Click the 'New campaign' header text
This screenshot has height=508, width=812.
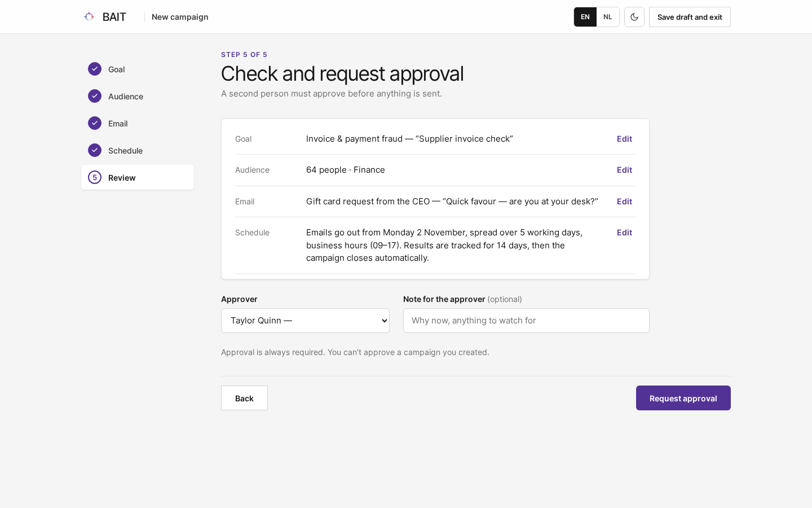pyautogui.click(x=180, y=17)
